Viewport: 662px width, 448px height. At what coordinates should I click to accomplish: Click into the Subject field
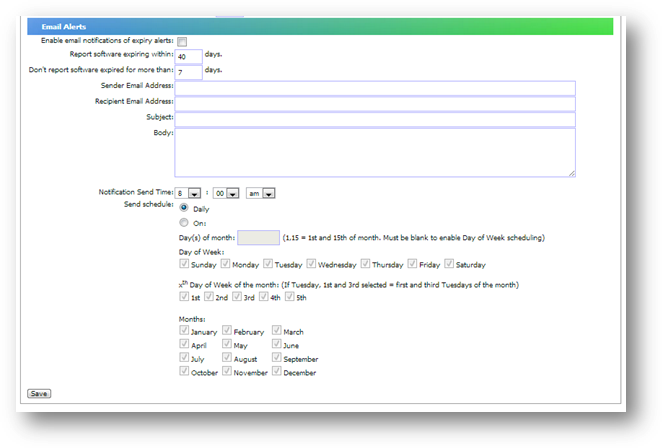[x=375, y=119]
